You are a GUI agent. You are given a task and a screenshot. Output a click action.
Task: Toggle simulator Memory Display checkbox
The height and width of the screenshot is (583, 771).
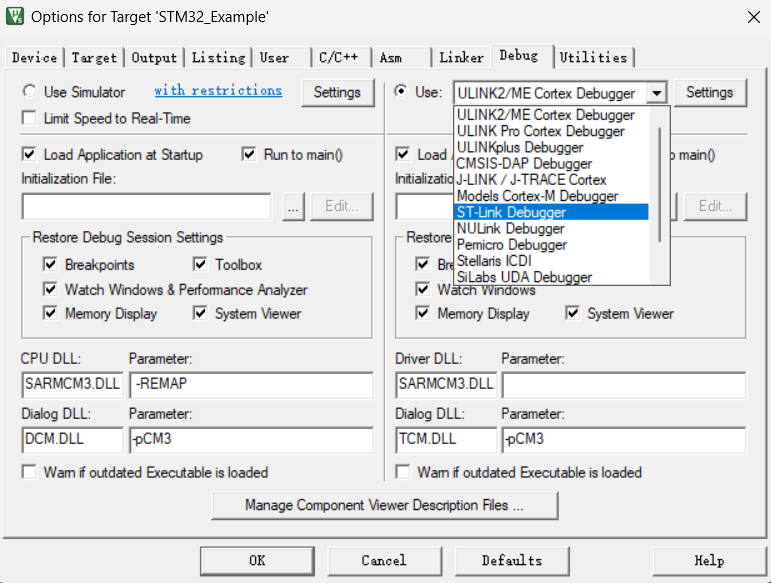coord(50,313)
